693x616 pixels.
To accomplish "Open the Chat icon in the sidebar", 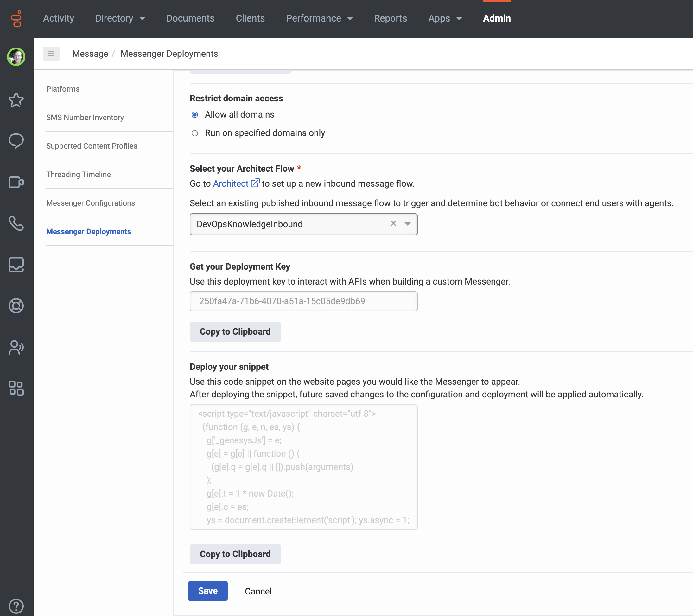I will pyautogui.click(x=16, y=141).
